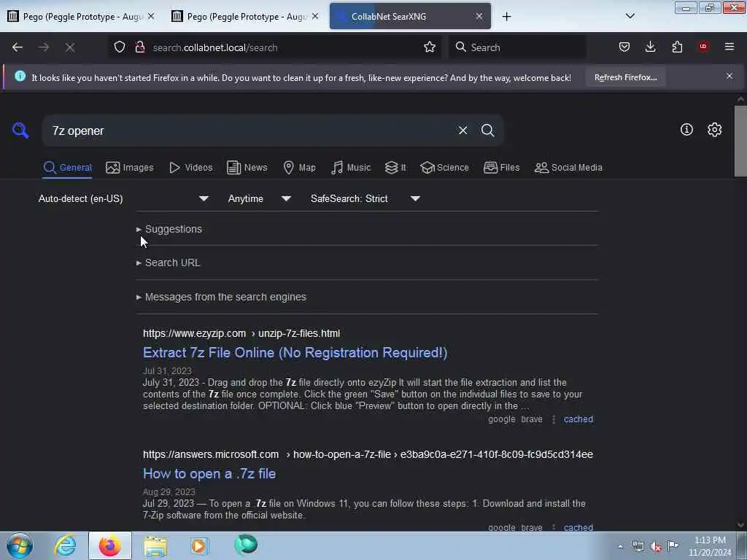The width and height of the screenshot is (747, 560).
Task: Switch to the It category
Action: point(395,168)
